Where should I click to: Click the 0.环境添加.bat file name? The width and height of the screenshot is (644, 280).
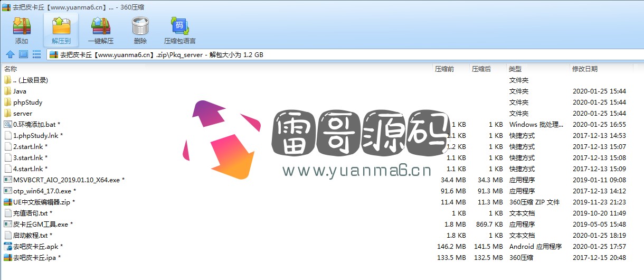[37, 125]
